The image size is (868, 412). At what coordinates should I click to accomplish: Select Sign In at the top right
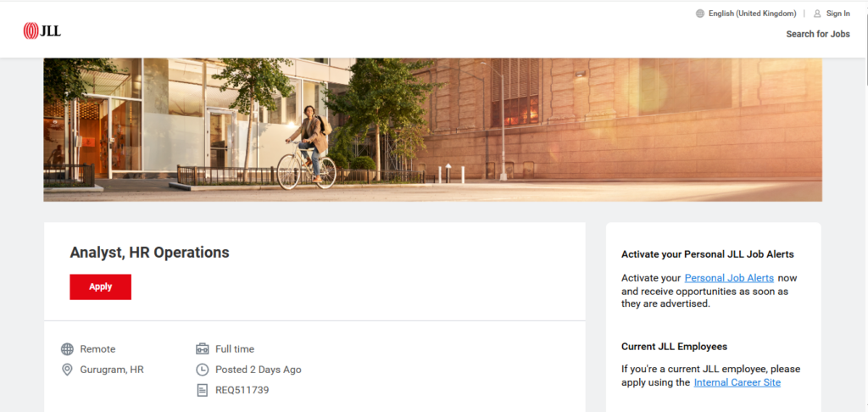tap(838, 14)
